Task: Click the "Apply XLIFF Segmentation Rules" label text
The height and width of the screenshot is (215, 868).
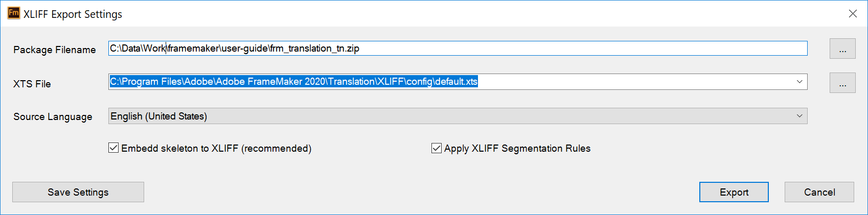Action: 517,148
